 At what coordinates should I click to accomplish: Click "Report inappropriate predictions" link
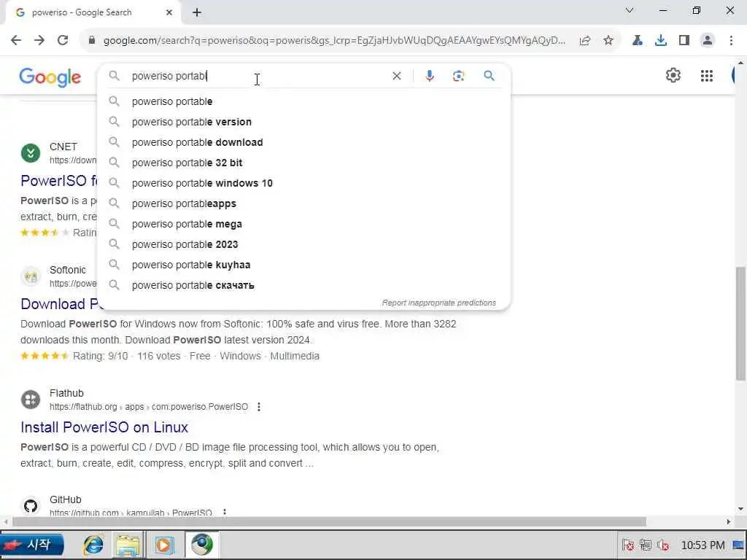click(438, 303)
